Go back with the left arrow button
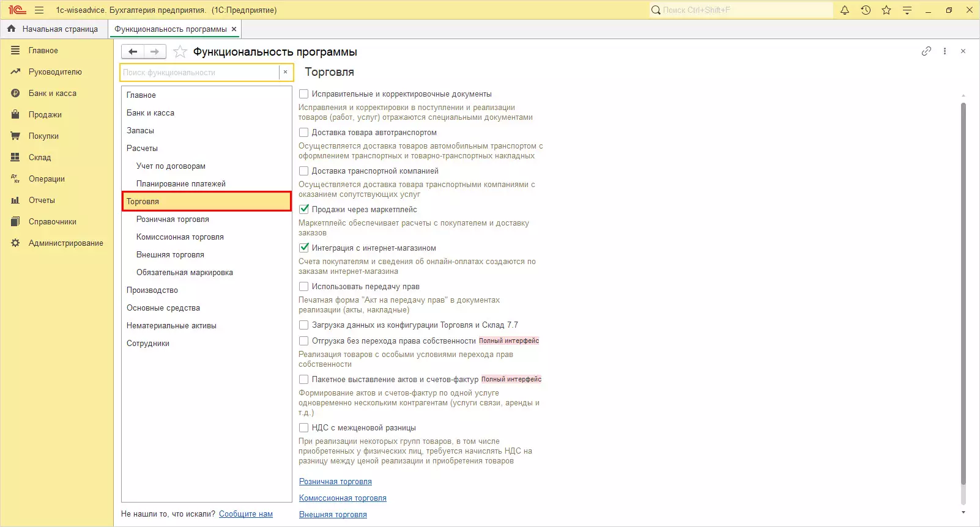The image size is (980, 527). 133,52
